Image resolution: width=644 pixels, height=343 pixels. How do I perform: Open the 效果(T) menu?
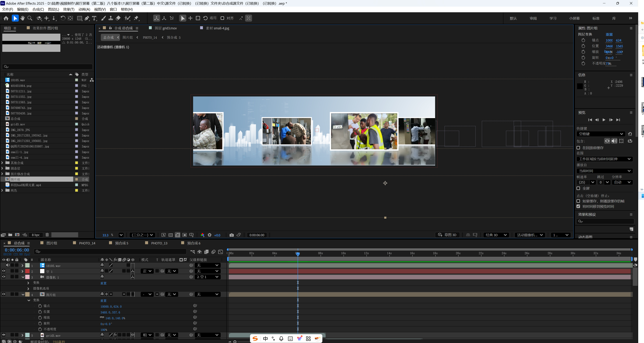point(68,9)
